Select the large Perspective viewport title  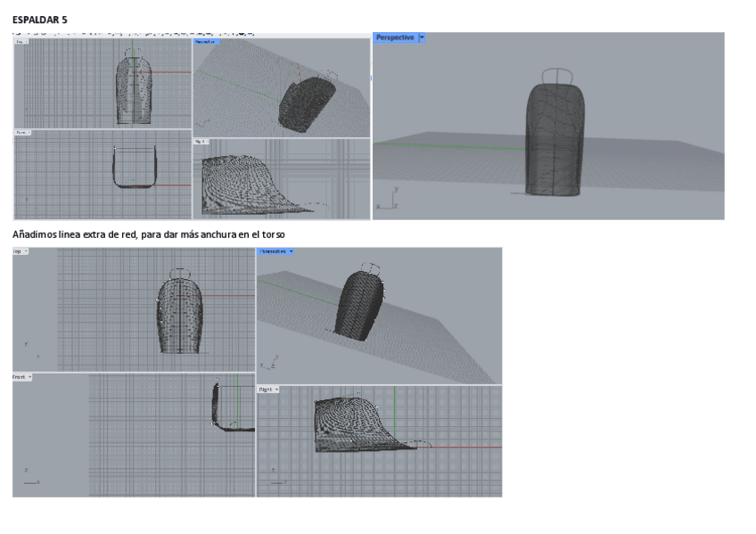point(395,38)
